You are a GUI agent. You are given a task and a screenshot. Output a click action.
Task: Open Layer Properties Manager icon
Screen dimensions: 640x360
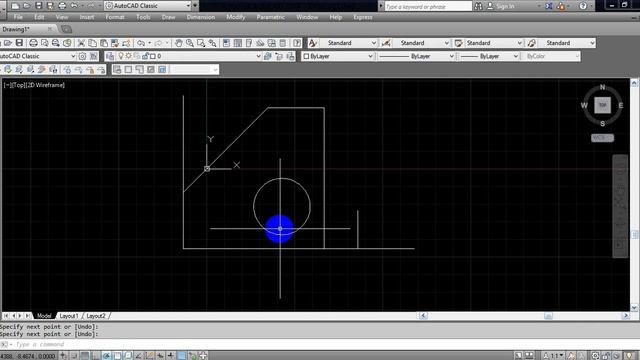[109, 56]
